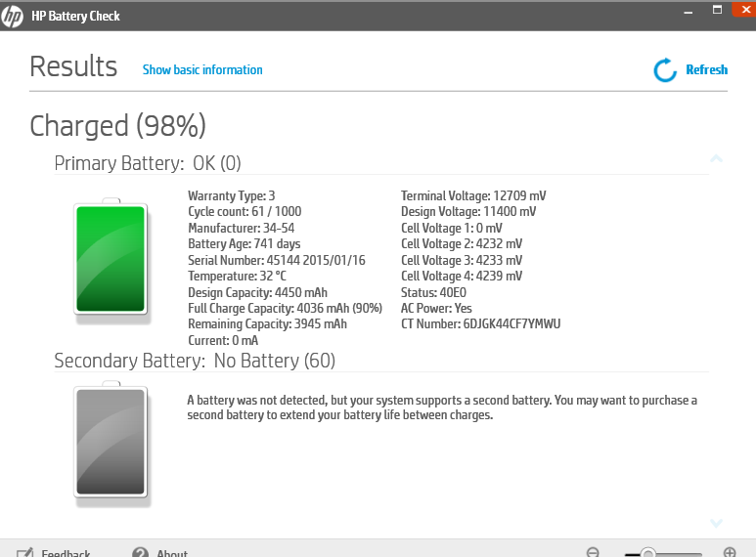
Task: Click Temperature: 32 °C text
Action: tap(238, 277)
